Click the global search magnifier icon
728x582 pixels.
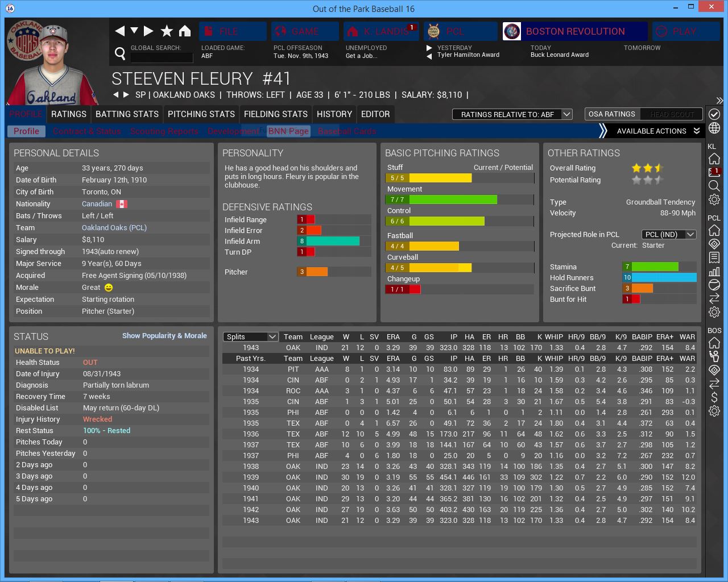click(x=120, y=53)
